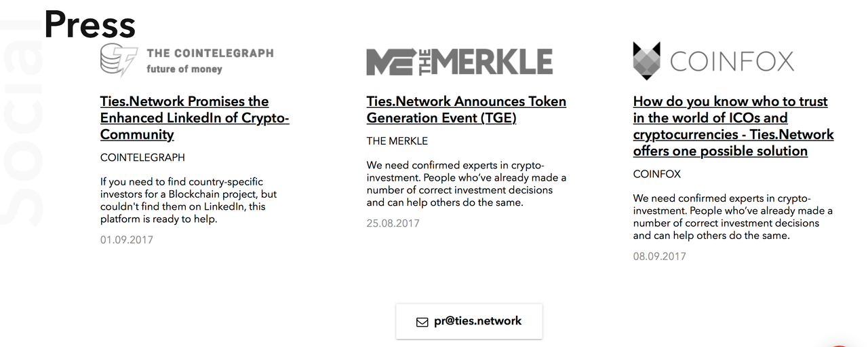This screenshot has height=347, width=868.
Task: Click the Cointelegraph article summary about country-specific investors
Action: coord(189,200)
